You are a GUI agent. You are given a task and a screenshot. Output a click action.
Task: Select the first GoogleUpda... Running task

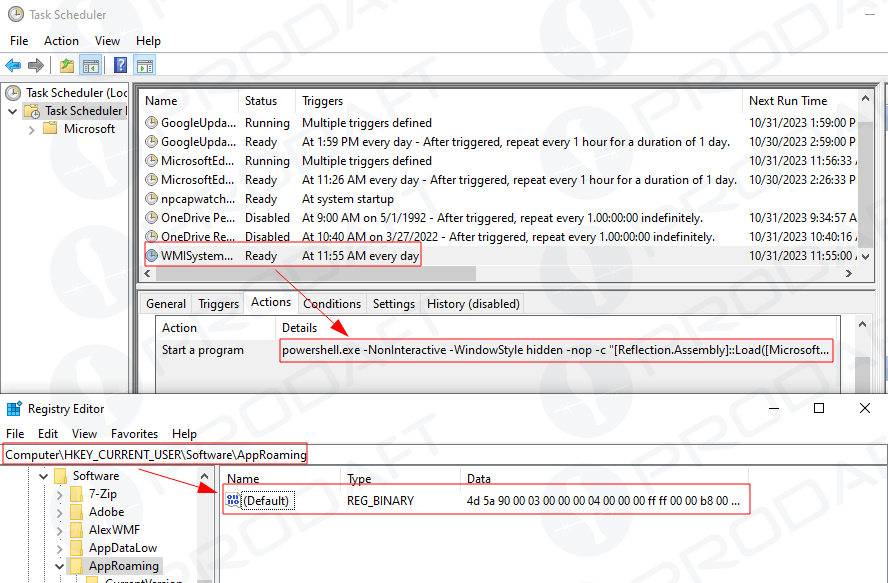pyautogui.click(x=498, y=123)
